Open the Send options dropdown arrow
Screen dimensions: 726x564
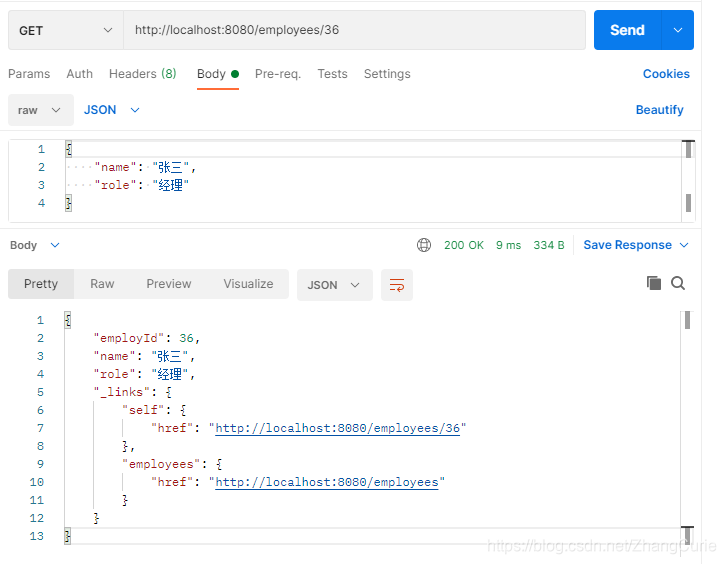tap(678, 30)
